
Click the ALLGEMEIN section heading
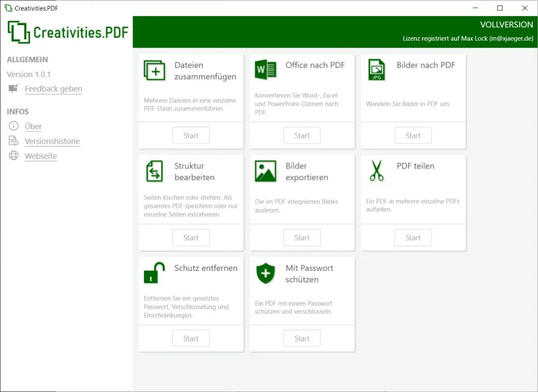click(x=27, y=59)
